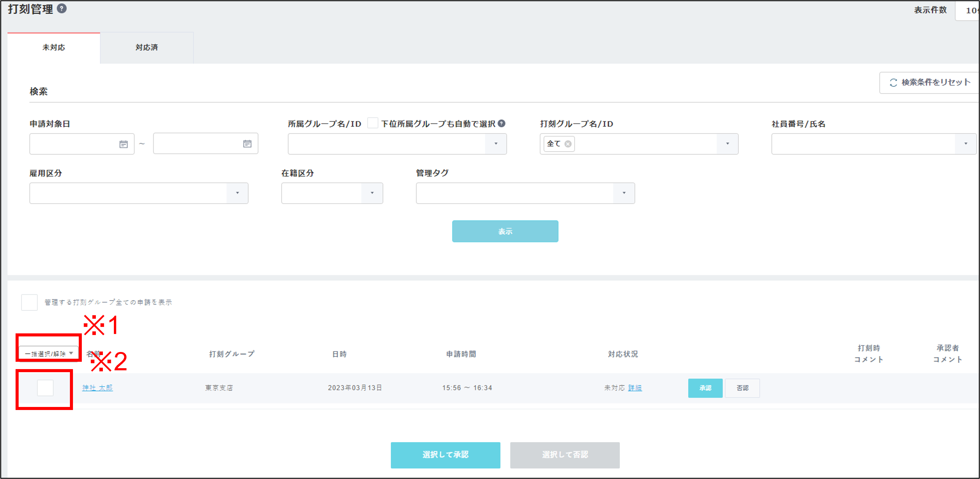The image size is (980, 479).
Task: Open calendar for end 申請対象日
Action: (247, 144)
